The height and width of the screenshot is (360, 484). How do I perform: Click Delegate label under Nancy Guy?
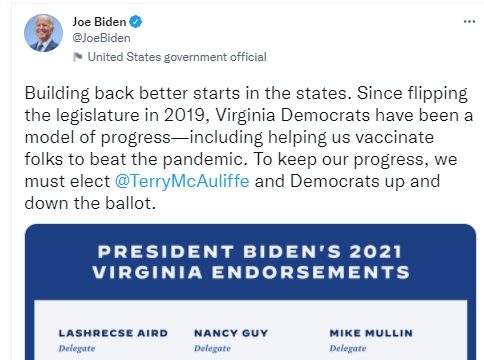tap(212, 348)
